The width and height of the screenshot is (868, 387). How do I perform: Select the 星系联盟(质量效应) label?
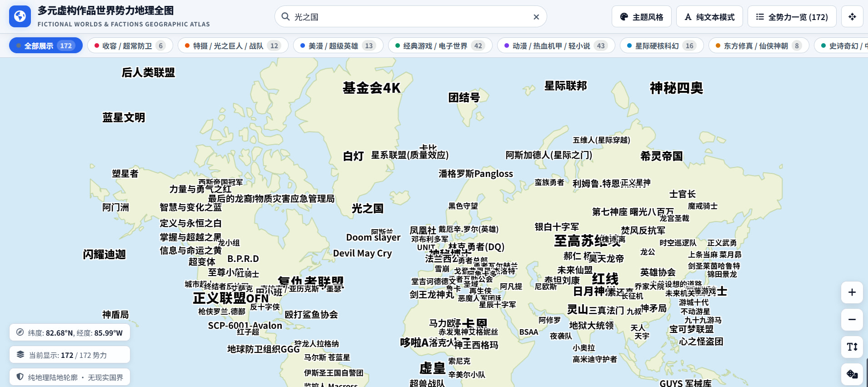pyautogui.click(x=410, y=155)
